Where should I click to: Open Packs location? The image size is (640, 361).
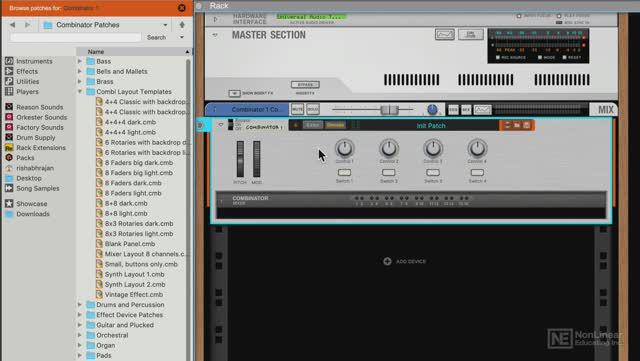[x=25, y=158]
